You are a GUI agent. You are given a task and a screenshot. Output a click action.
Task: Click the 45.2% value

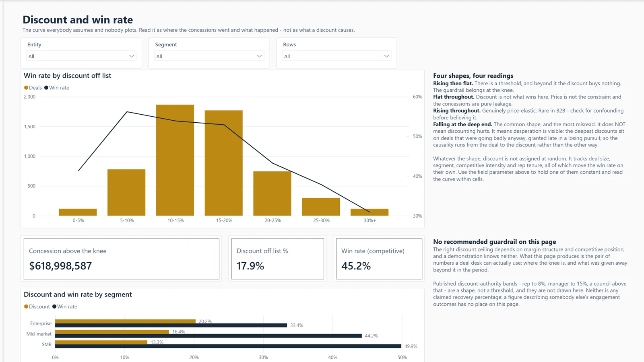(356, 266)
